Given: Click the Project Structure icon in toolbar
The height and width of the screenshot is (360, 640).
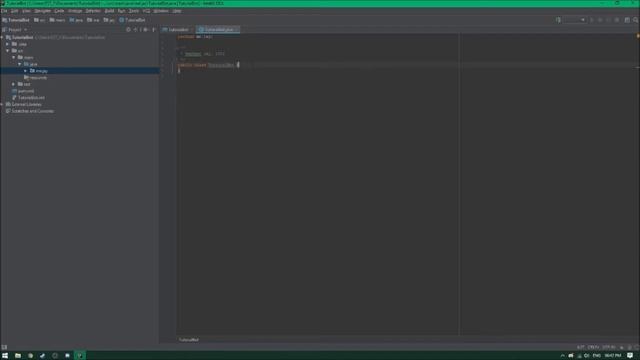Looking at the screenshot, I should click(x=627, y=20).
